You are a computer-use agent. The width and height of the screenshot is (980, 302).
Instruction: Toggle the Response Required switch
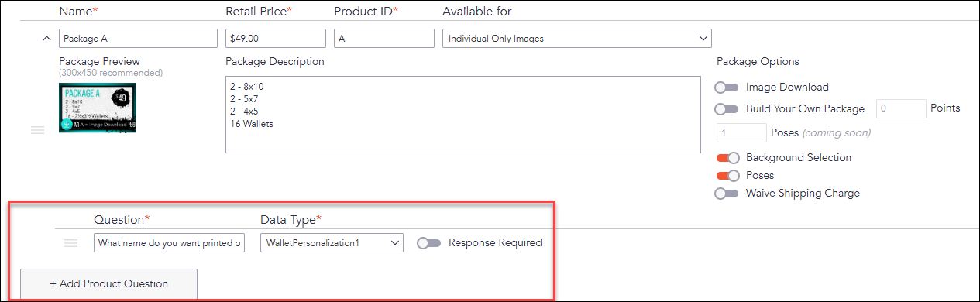(x=428, y=243)
